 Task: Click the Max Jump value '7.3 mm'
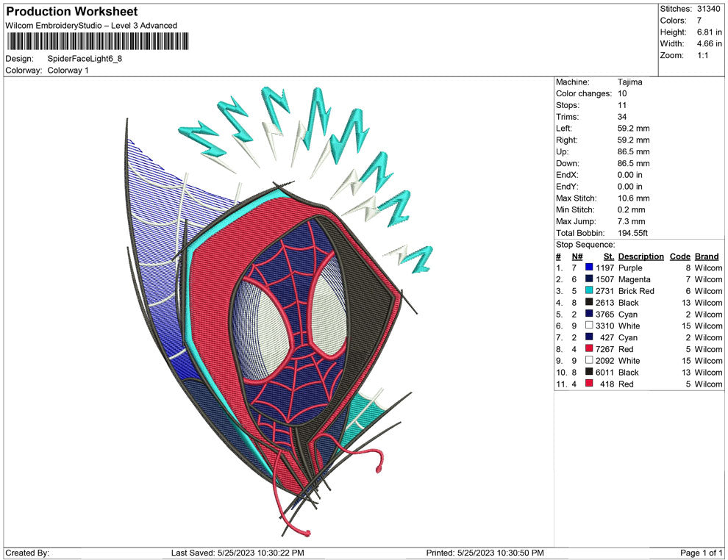click(632, 221)
